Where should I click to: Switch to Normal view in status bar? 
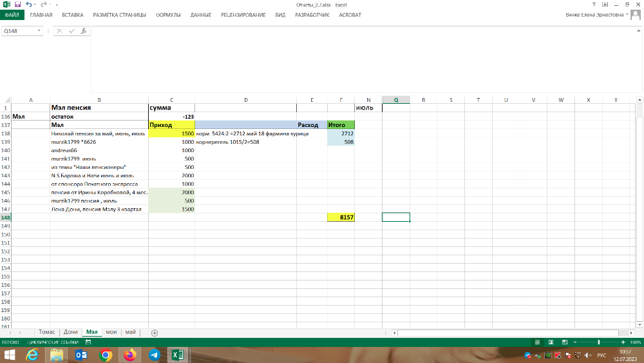click(x=536, y=342)
